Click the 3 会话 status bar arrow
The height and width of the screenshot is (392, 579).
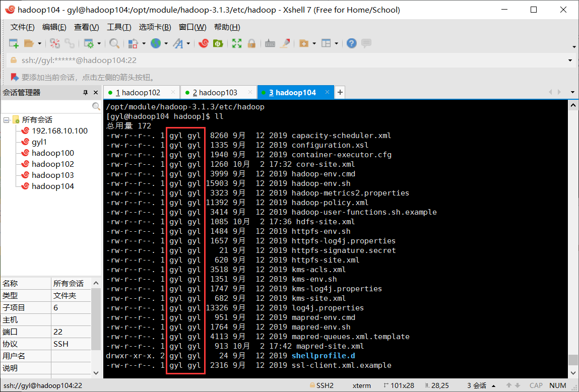[494, 386]
